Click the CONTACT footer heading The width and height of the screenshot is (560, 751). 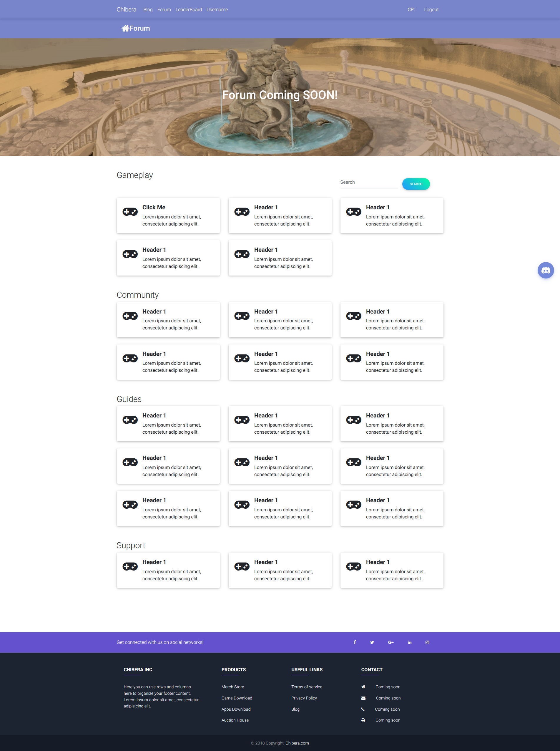pyautogui.click(x=372, y=670)
